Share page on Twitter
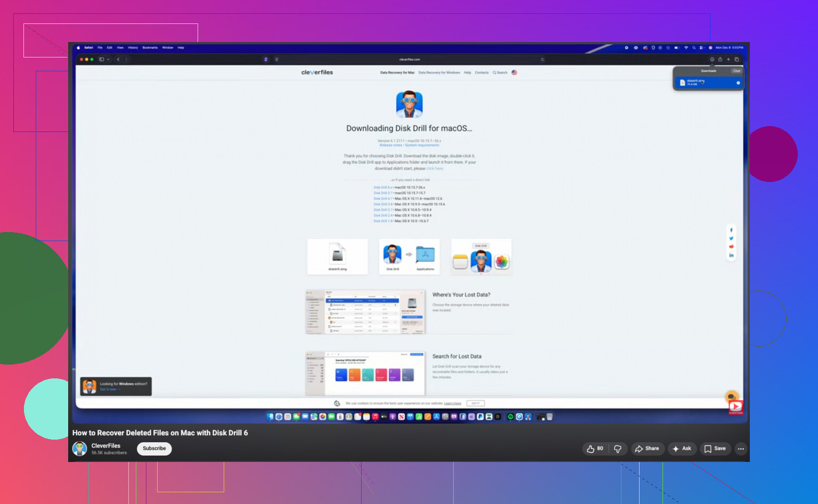 pos(731,238)
